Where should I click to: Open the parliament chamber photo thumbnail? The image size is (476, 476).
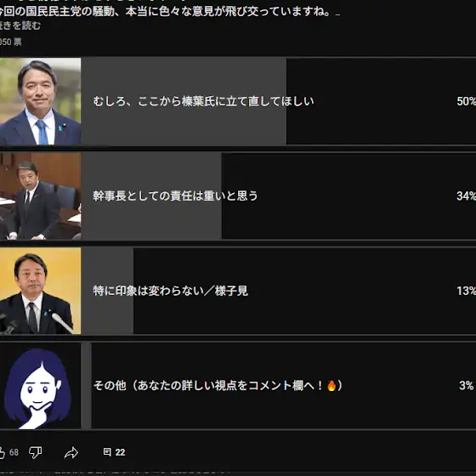point(41,196)
